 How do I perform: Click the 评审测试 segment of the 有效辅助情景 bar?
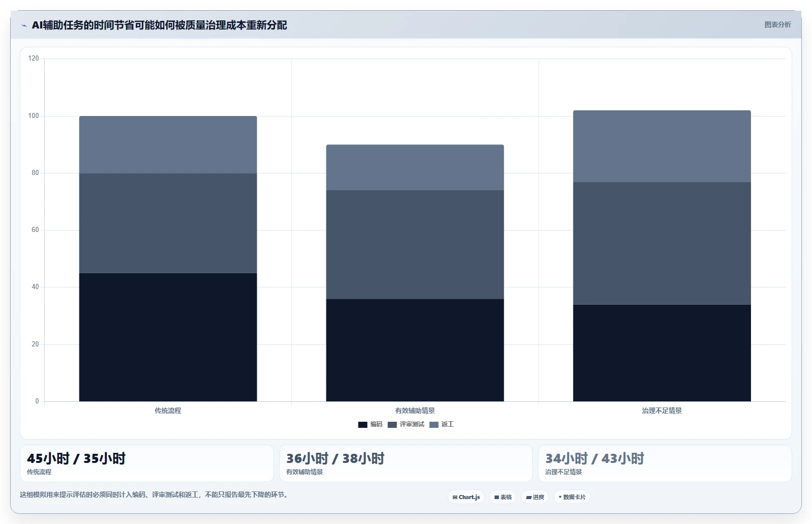coord(415,245)
